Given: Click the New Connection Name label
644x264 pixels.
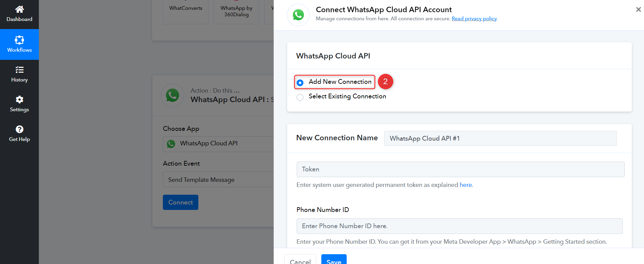Looking at the screenshot, I should click(337, 138).
